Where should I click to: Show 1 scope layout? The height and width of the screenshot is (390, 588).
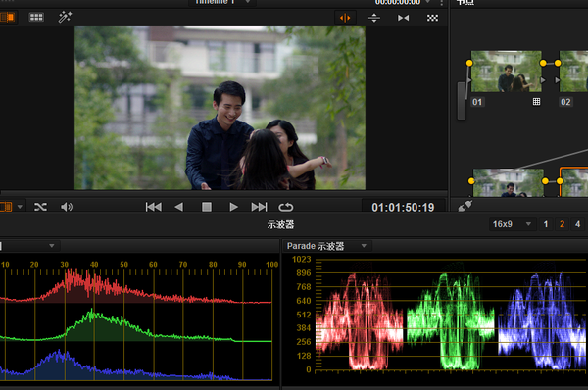pyautogui.click(x=546, y=224)
